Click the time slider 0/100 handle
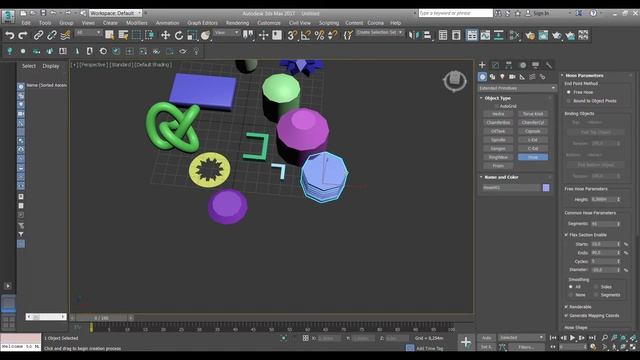 (101, 318)
